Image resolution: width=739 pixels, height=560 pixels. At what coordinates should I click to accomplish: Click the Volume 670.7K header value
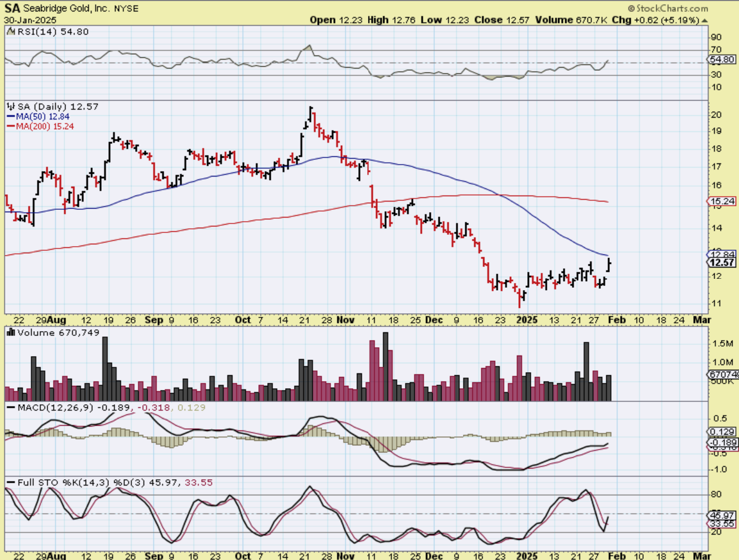click(x=572, y=20)
